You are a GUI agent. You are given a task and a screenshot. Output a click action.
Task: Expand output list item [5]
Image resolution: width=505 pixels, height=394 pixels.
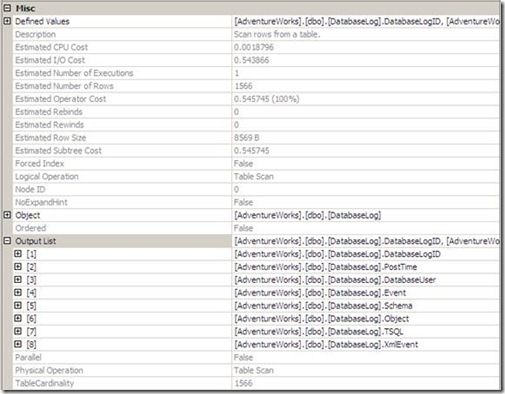pos(18,305)
